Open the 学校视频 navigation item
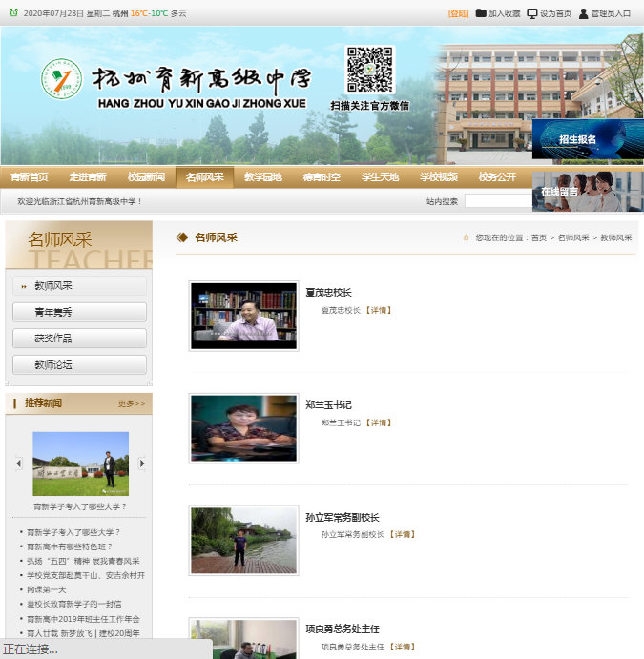Screen dimensions: 644x659 pyautogui.click(x=439, y=177)
